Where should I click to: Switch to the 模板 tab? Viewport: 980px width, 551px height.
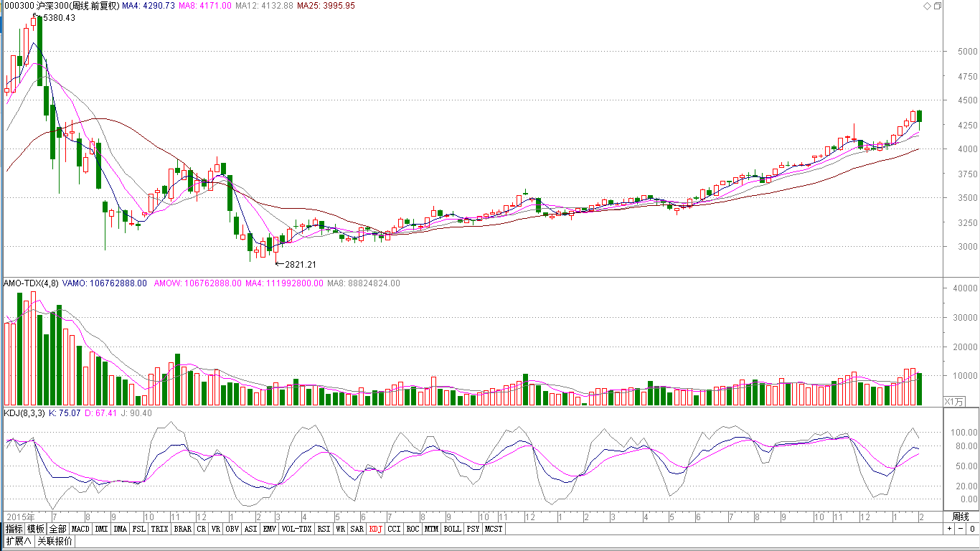[x=36, y=529]
